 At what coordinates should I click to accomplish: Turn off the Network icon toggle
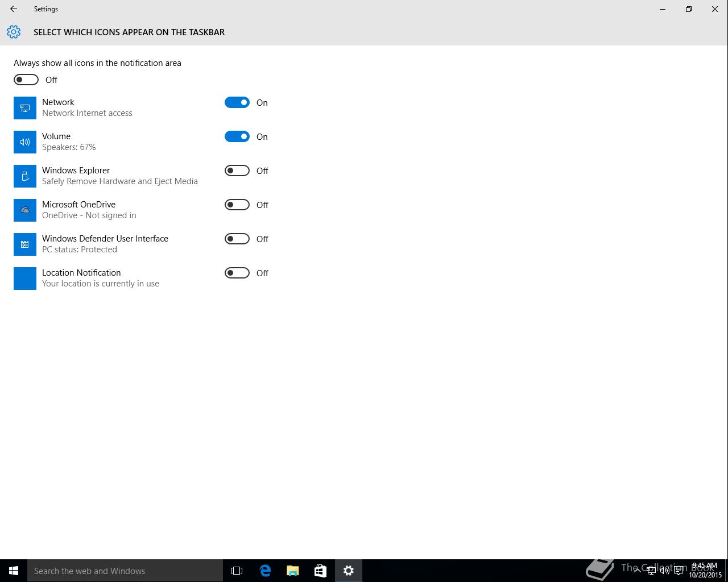pos(237,102)
